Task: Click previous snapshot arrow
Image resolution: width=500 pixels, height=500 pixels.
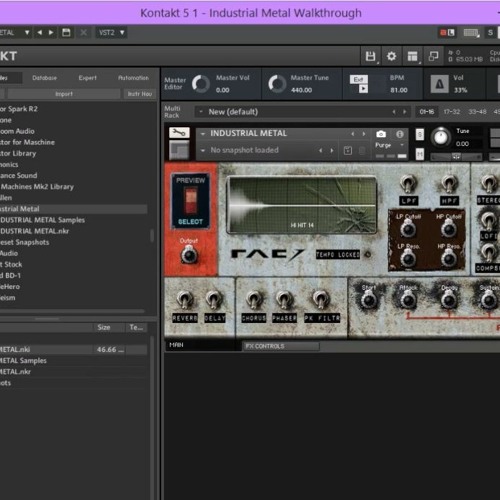Action: pyautogui.click(x=321, y=151)
